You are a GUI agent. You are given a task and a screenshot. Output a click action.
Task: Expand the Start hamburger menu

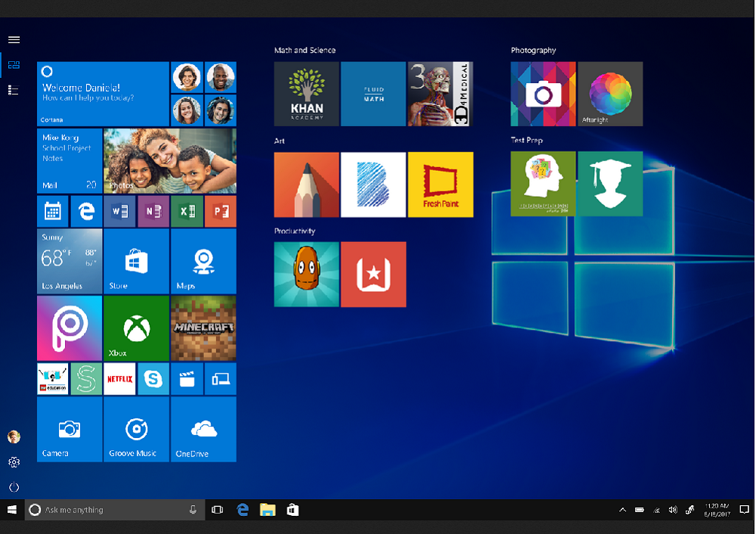click(14, 39)
